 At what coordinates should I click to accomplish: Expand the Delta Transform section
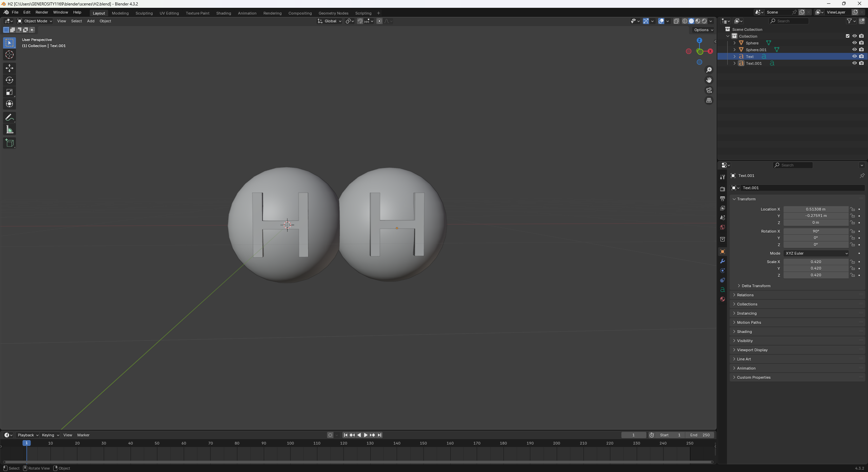pyautogui.click(x=756, y=286)
